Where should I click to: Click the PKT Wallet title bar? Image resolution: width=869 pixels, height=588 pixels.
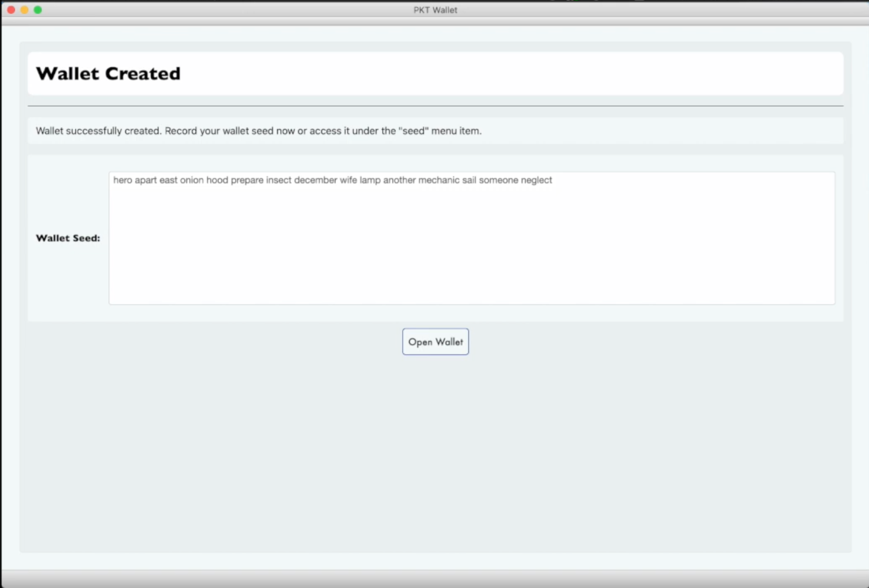pyautogui.click(x=435, y=10)
